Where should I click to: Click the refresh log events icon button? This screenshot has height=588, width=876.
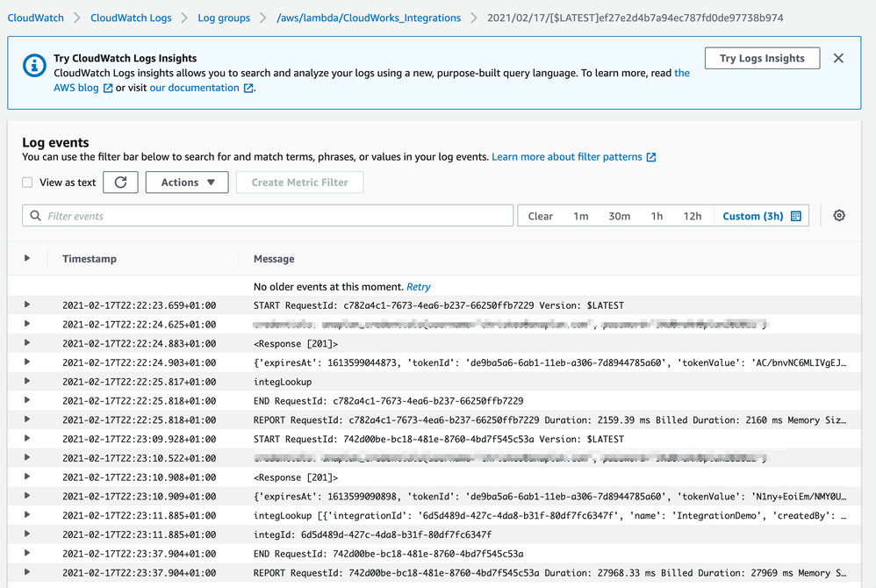[120, 183]
